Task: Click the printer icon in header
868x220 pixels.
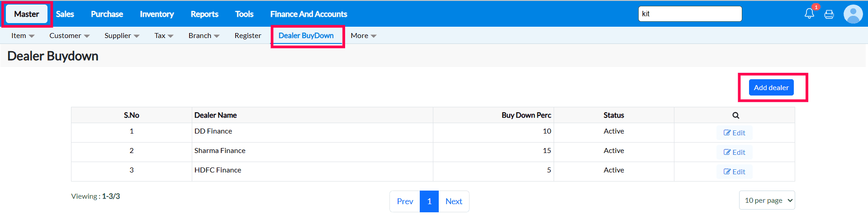Action: (829, 14)
